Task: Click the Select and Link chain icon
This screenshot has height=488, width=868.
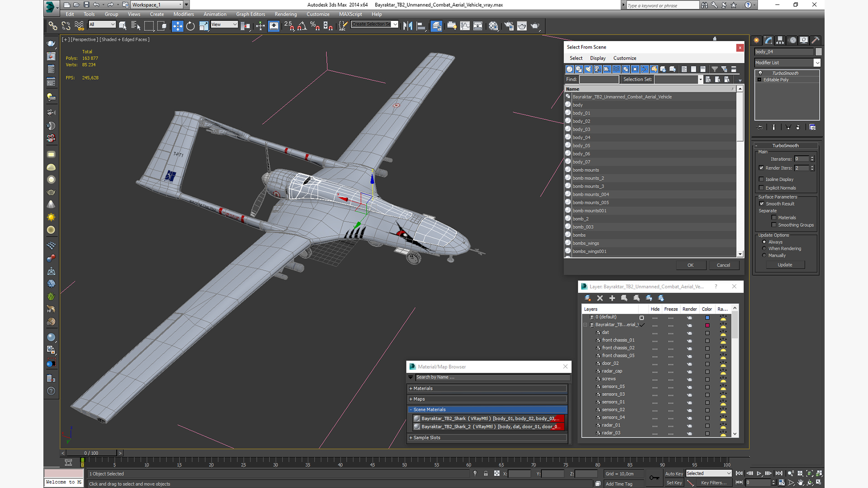Action: point(52,26)
